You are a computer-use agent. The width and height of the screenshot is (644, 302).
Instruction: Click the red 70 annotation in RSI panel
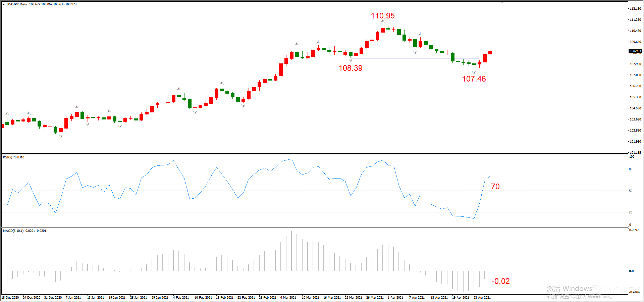[495, 187]
